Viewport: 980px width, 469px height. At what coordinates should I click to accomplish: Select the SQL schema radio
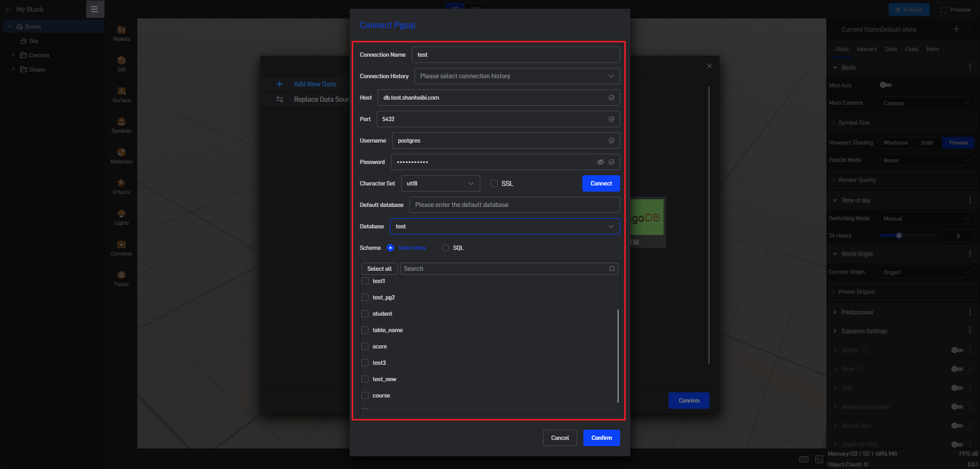click(446, 248)
